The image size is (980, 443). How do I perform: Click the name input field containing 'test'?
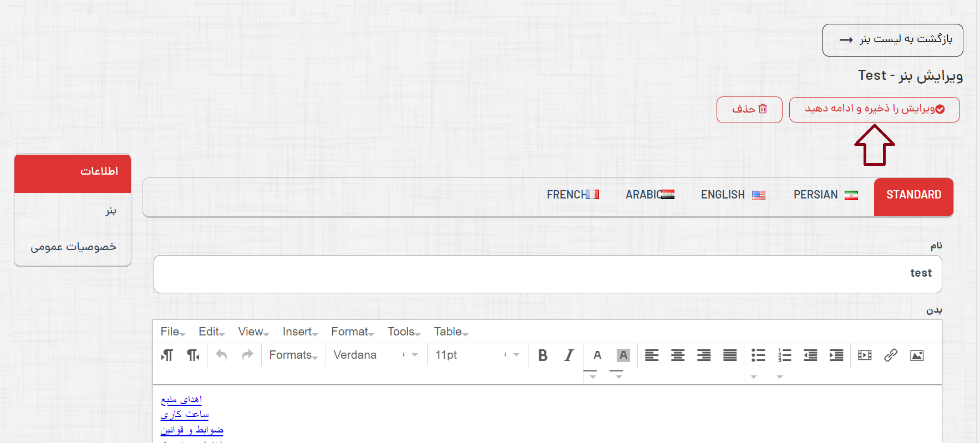[x=547, y=274]
